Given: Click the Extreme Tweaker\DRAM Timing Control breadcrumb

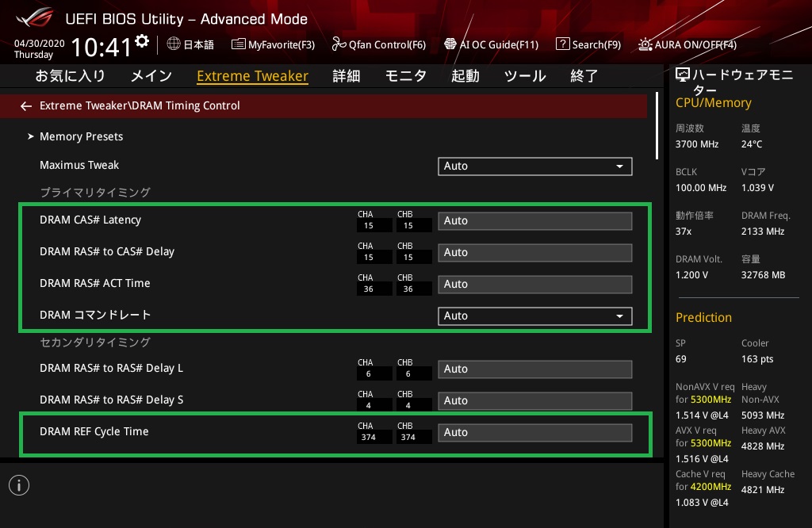Looking at the screenshot, I should point(140,105).
